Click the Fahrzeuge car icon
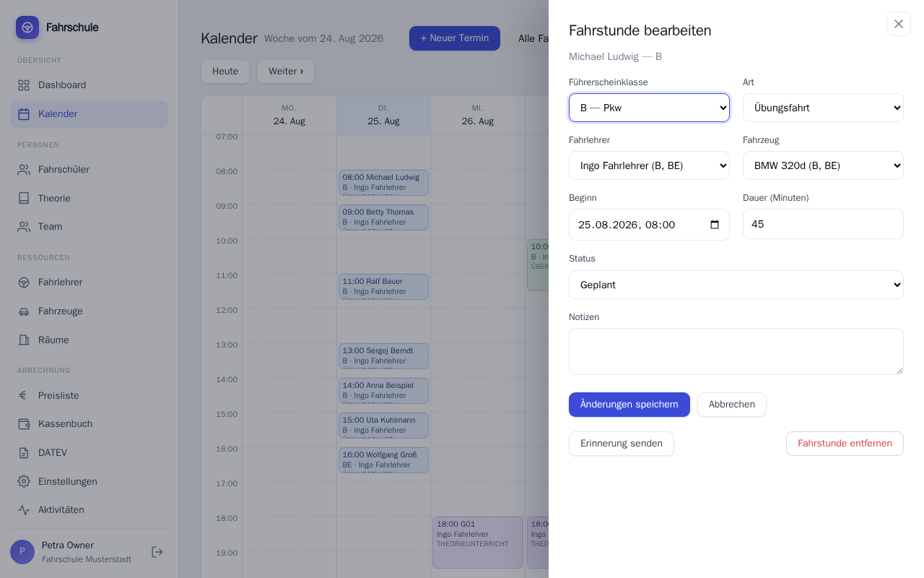Image resolution: width=924 pixels, height=578 pixels. pos(24,311)
